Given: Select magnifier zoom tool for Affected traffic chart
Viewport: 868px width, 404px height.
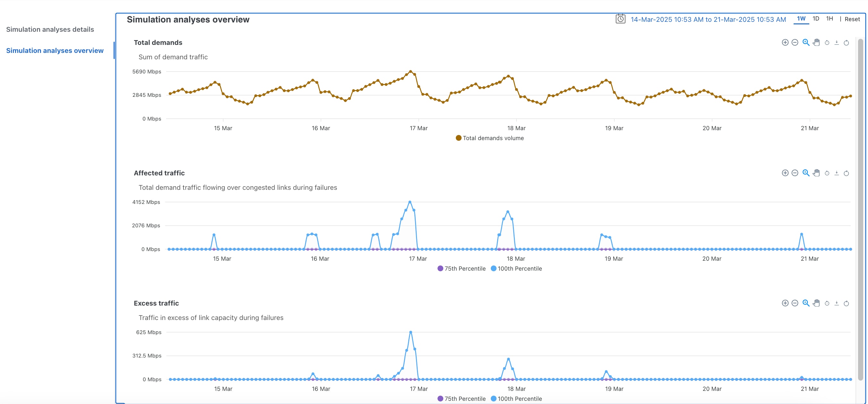Looking at the screenshot, I should 805,173.
